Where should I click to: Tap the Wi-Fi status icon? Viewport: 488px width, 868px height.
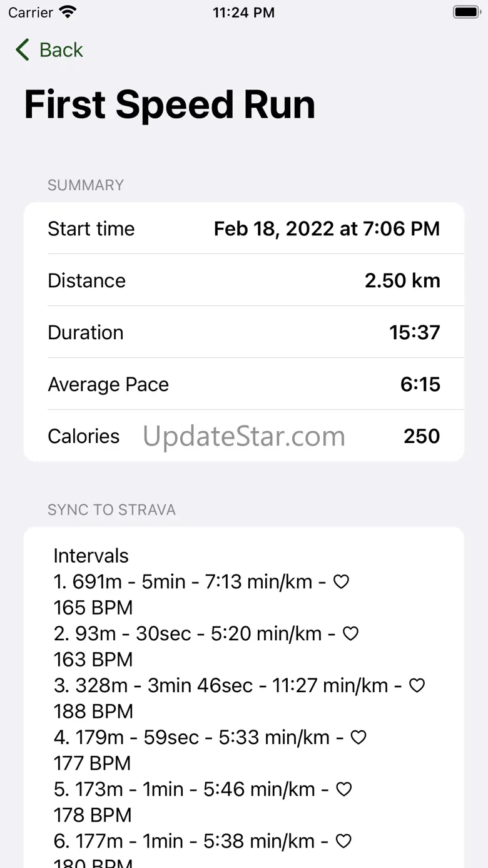[67, 12]
